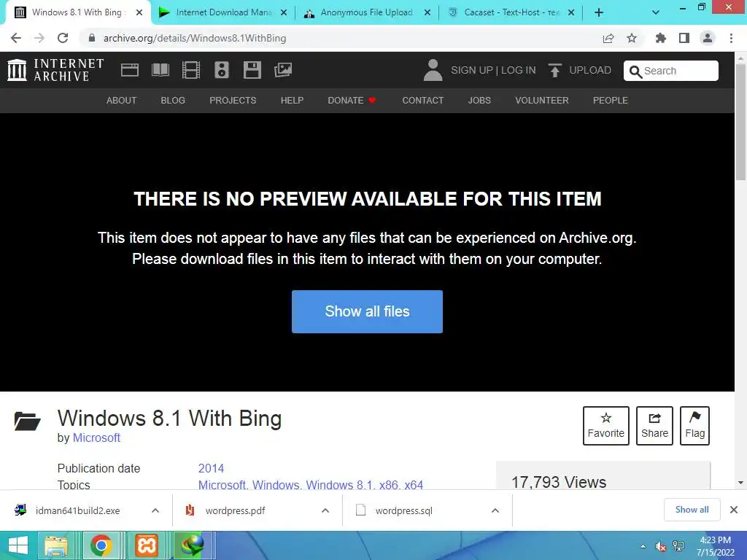The height and width of the screenshot is (560, 747).
Task: Open the Video film strip icon
Action: (x=191, y=70)
